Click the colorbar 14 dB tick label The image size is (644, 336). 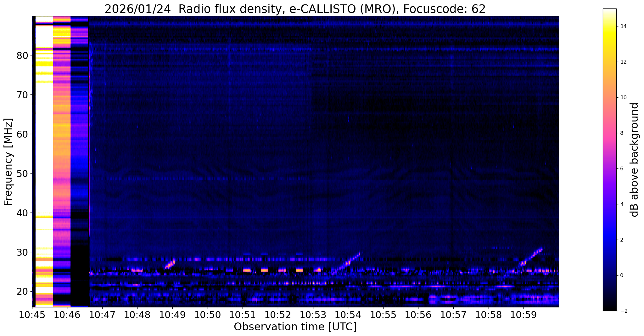coord(623,26)
